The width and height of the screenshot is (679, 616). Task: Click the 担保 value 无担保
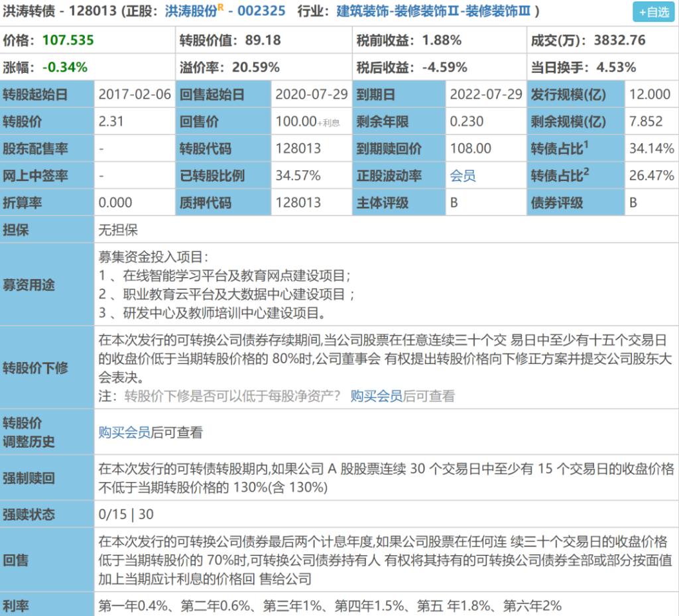click(x=118, y=230)
